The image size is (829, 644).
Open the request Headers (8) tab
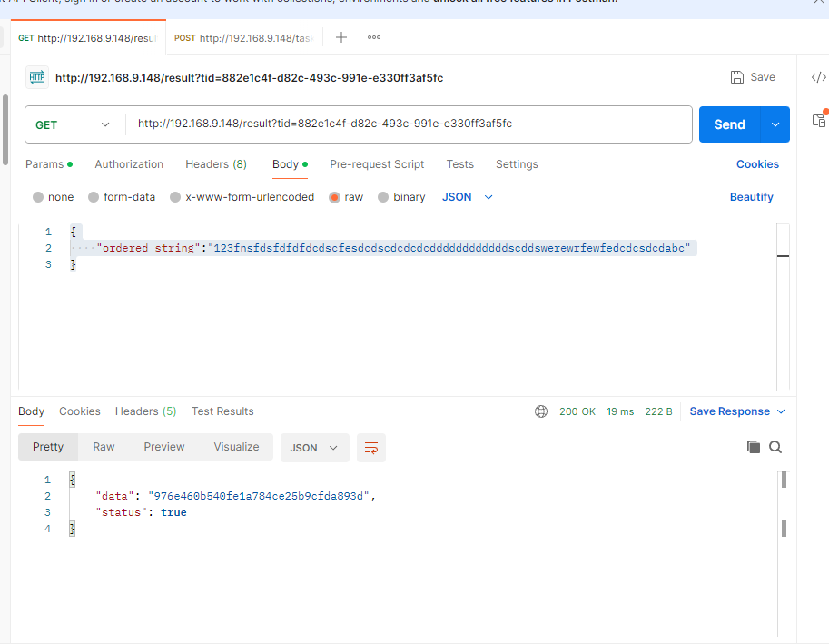[216, 164]
